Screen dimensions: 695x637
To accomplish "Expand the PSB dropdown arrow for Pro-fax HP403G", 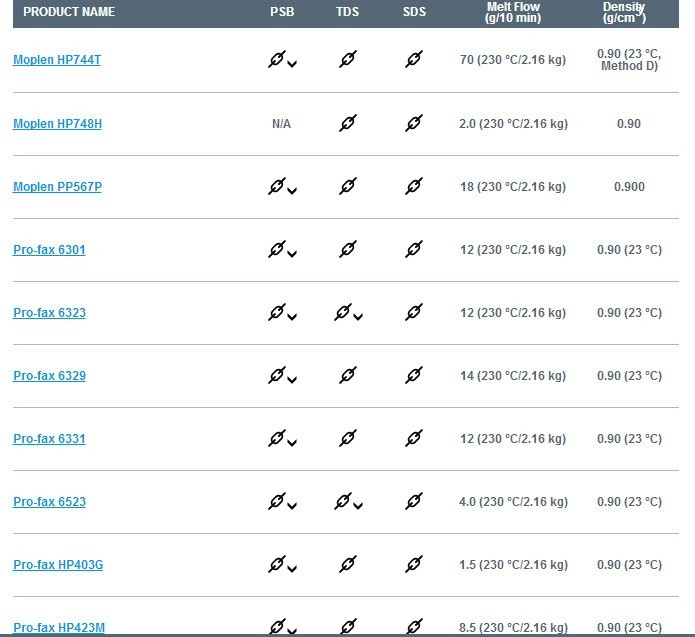I will point(292,568).
